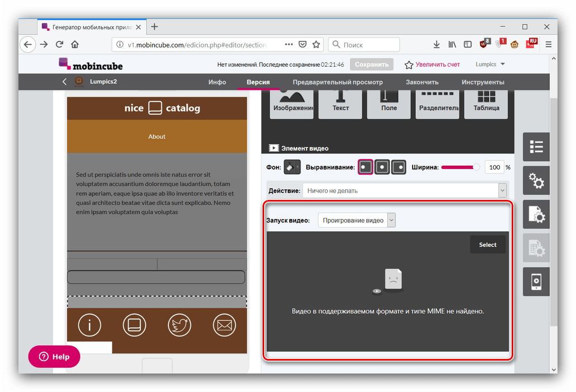Screen dimensions: 576x392
Task: Open the Pocket save icon
Action: 302,44
